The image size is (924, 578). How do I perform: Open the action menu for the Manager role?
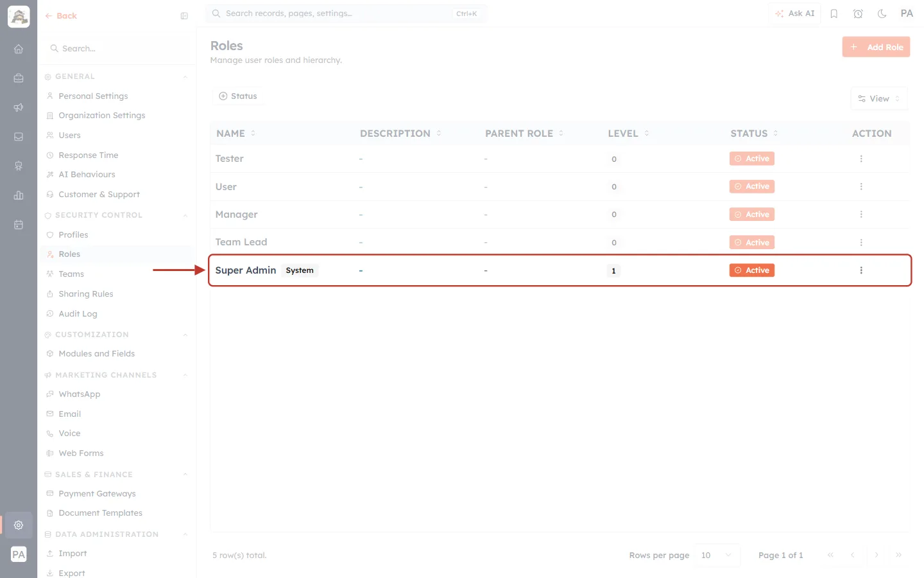(x=861, y=215)
